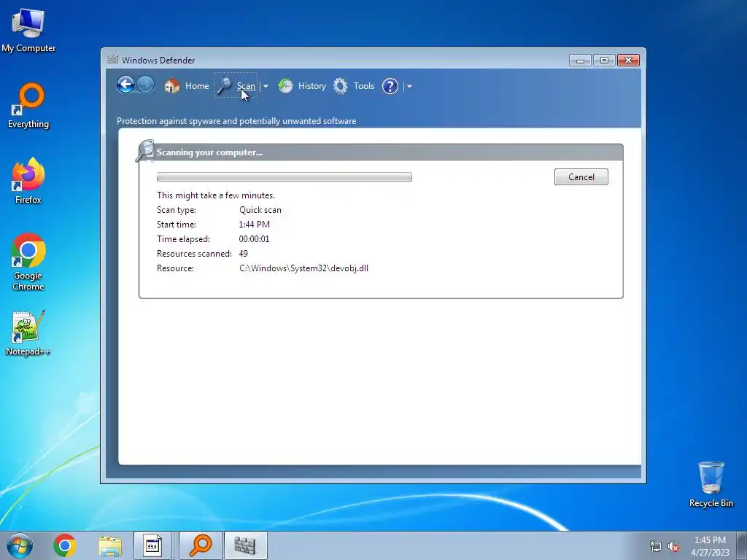
Task: Select the Firefox desktop shortcut
Action: (x=28, y=181)
